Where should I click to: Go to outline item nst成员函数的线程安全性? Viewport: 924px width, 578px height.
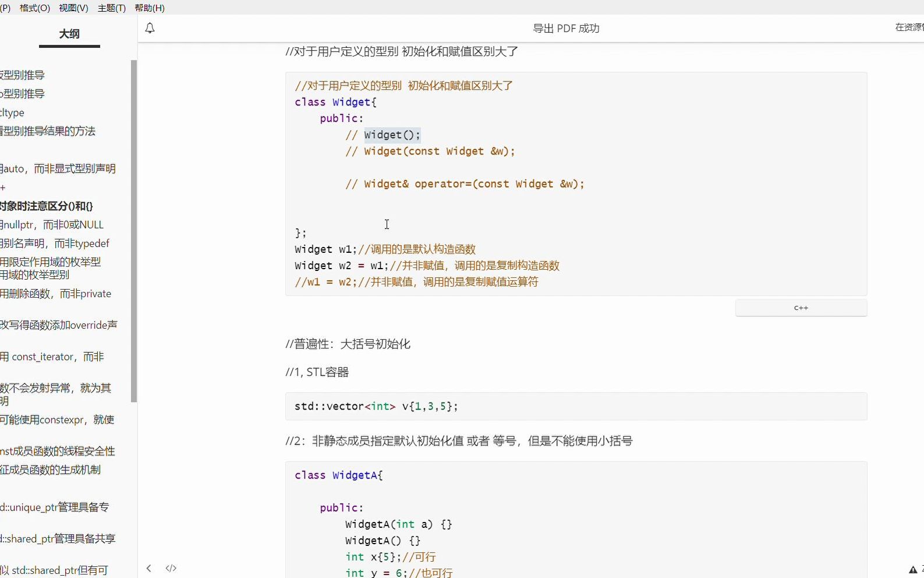tap(58, 451)
